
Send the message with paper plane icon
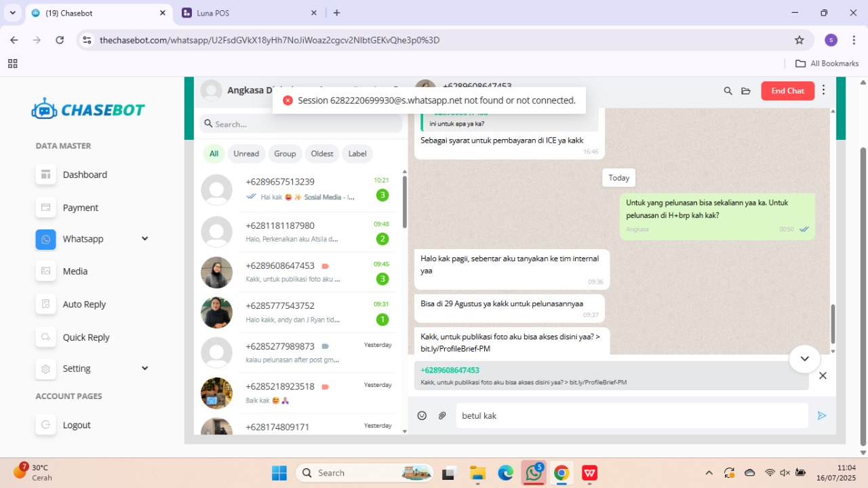(x=822, y=415)
